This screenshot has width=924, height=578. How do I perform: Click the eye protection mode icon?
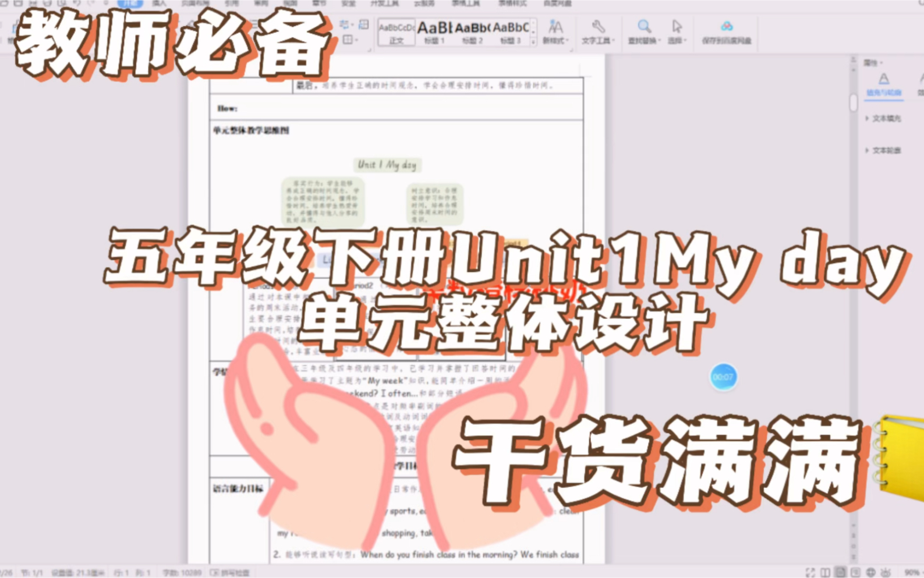point(886,573)
